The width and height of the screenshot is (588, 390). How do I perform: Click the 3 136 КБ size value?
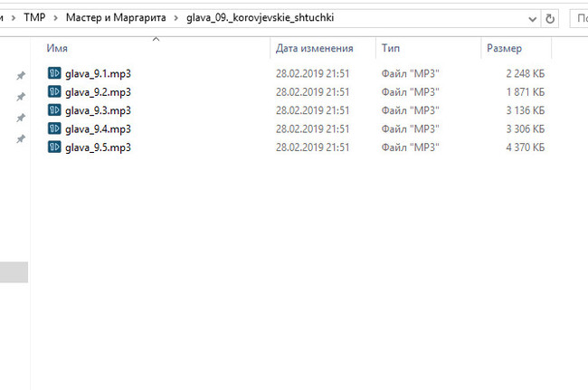click(x=525, y=110)
